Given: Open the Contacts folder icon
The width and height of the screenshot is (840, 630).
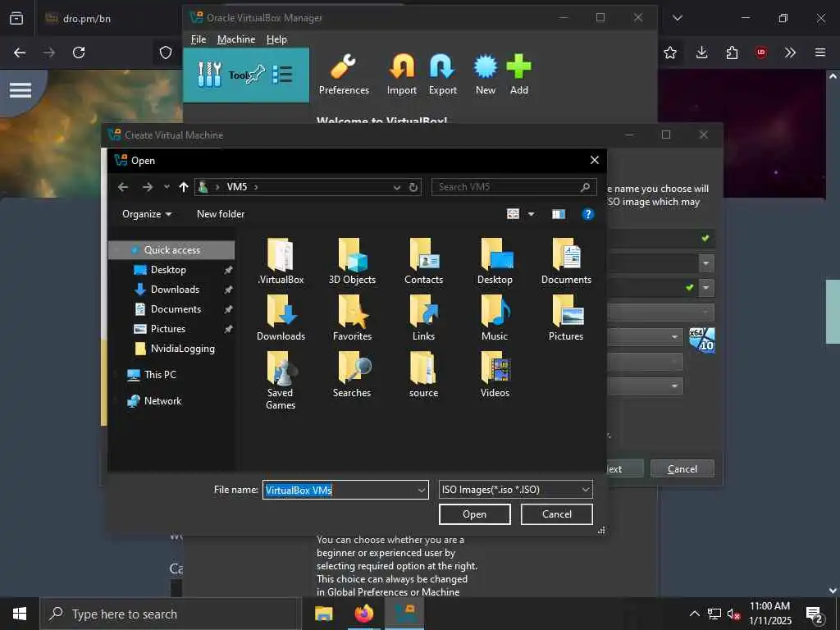Looking at the screenshot, I should 424,262.
